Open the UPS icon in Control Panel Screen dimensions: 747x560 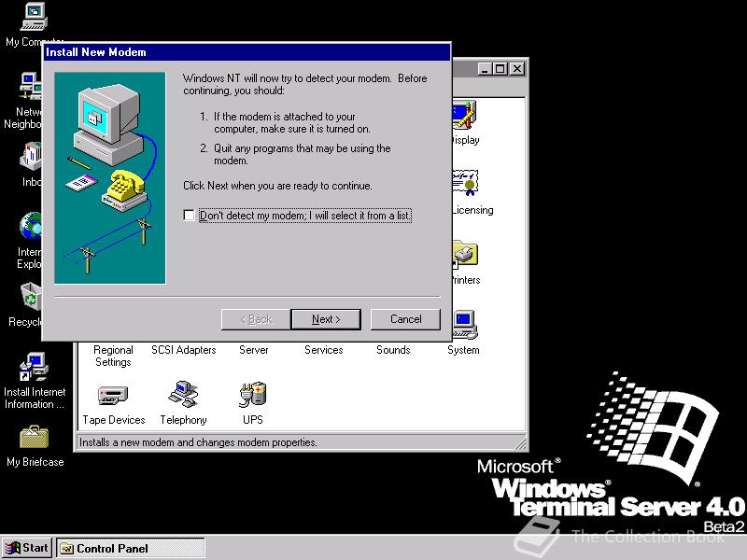click(x=253, y=394)
